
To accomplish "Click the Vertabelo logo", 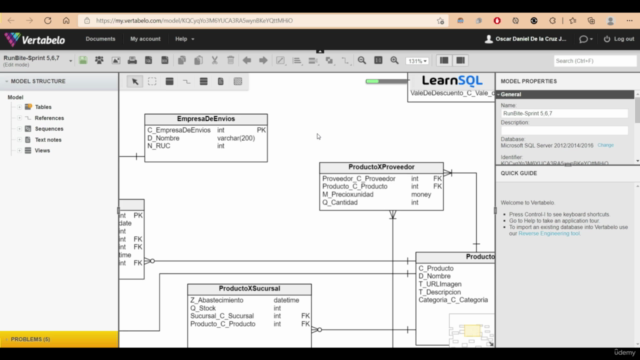I will pos(35,40).
